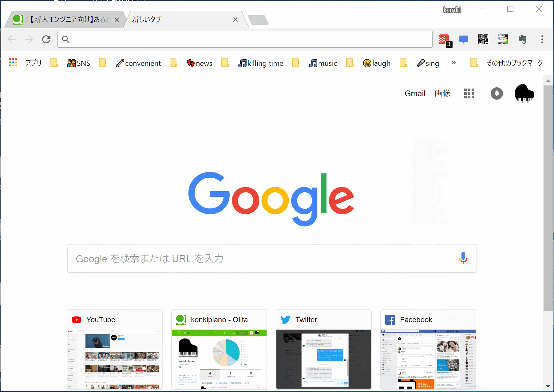Open the folder between news and killing time
Screen dimensions: 554x392
(225, 63)
